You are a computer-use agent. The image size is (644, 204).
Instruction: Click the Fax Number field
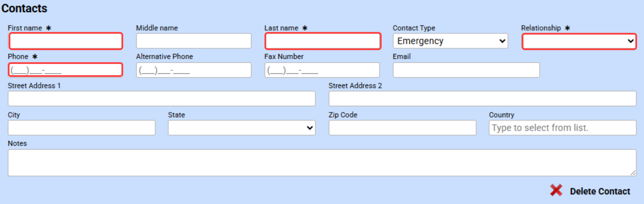coord(322,70)
